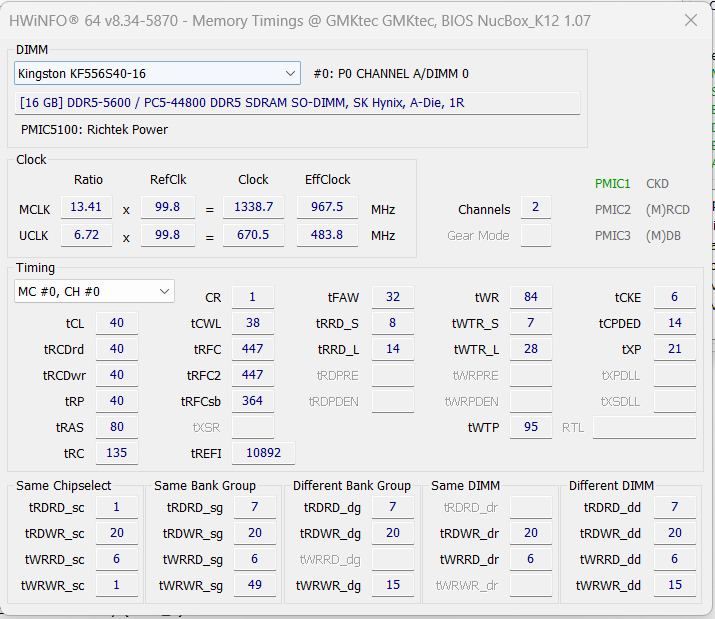Viewport: 715px width, 619px height.
Task: Select the tRAS value 80
Action: (117, 427)
